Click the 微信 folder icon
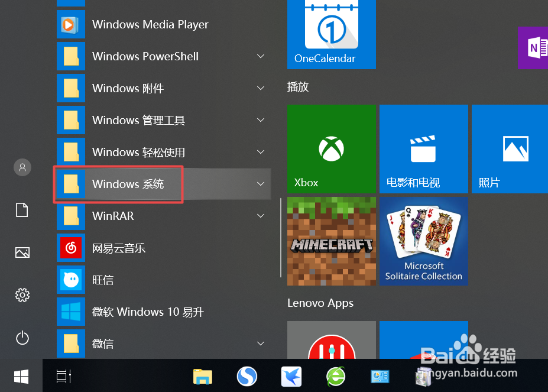The width and height of the screenshot is (548, 392). click(x=71, y=344)
